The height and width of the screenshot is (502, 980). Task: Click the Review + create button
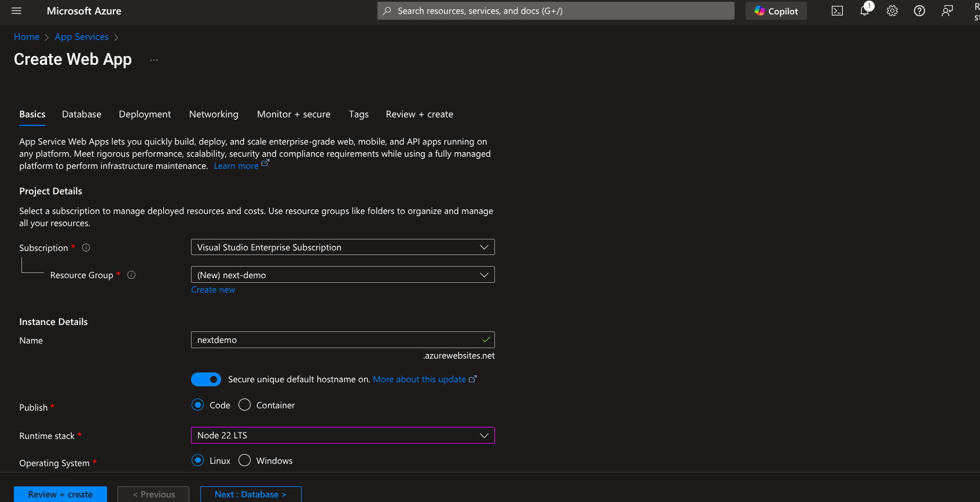(x=60, y=494)
